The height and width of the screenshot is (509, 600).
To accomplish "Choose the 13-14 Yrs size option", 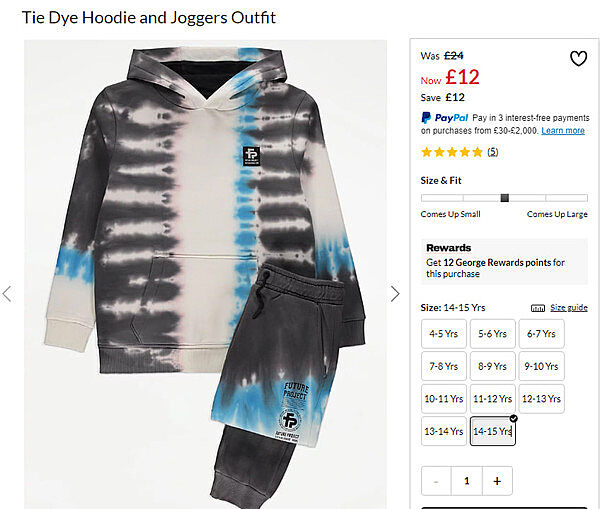I will (444, 431).
